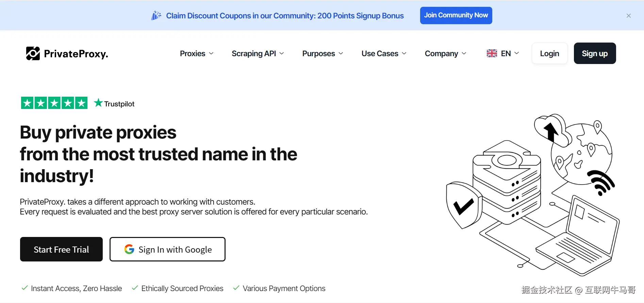Open the Use Cases menu

pyautogui.click(x=384, y=53)
